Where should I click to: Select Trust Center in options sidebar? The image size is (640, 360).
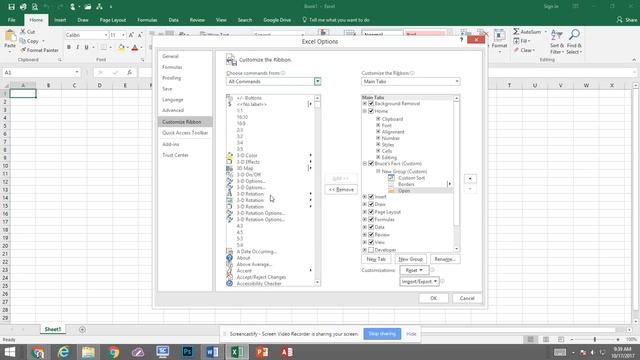pos(175,155)
